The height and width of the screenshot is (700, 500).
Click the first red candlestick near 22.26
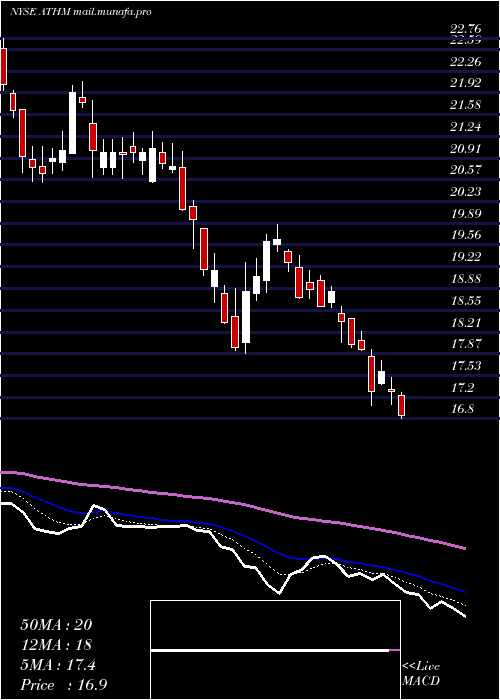click(x=4, y=66)
